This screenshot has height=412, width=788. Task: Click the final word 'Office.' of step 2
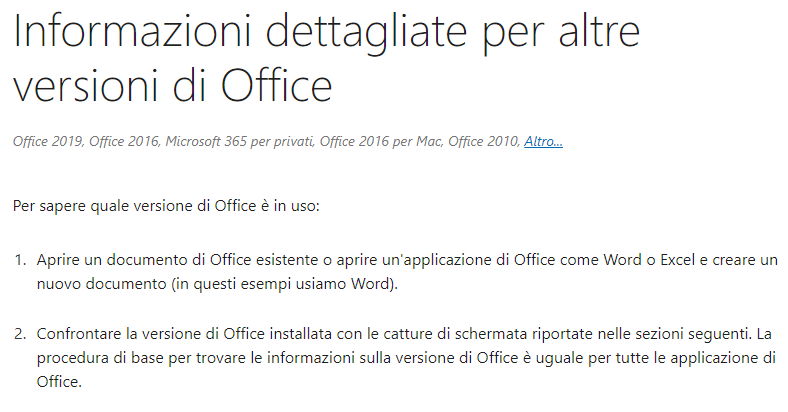pos(59,382)
